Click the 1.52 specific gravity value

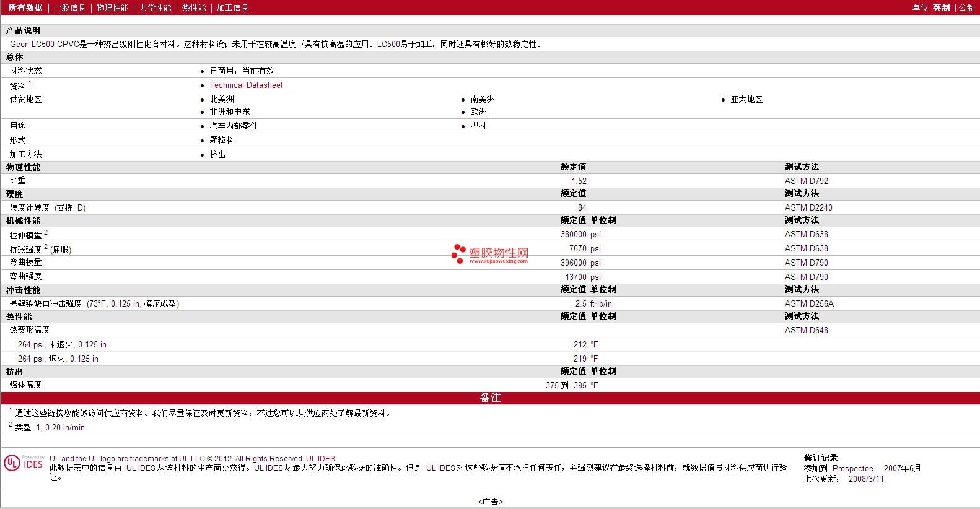579,181
